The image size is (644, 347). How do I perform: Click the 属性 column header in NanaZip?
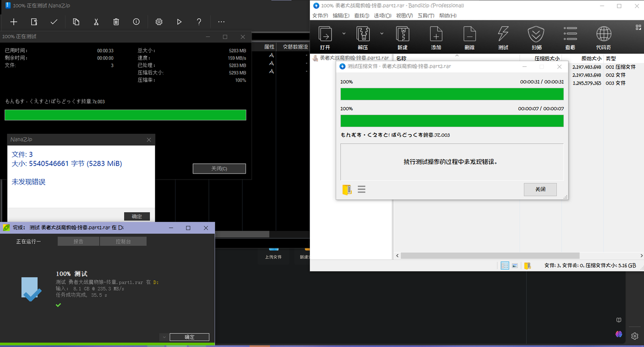tap(269, 46)
